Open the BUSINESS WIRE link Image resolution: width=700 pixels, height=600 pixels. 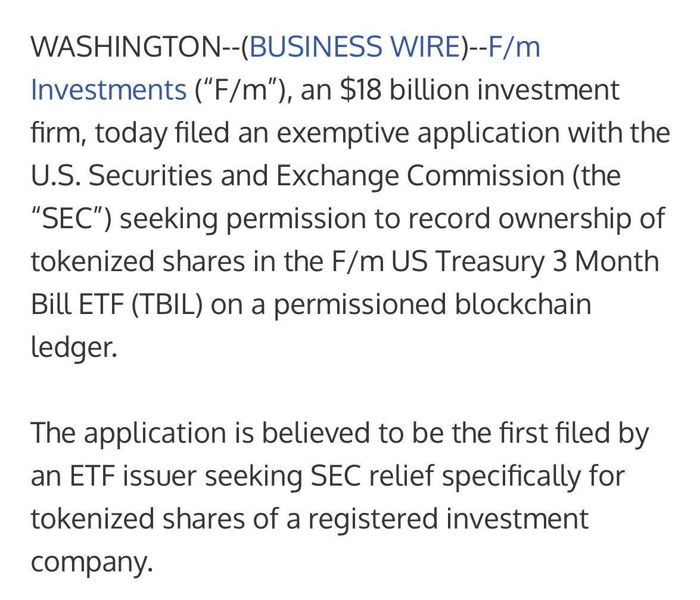355,47
